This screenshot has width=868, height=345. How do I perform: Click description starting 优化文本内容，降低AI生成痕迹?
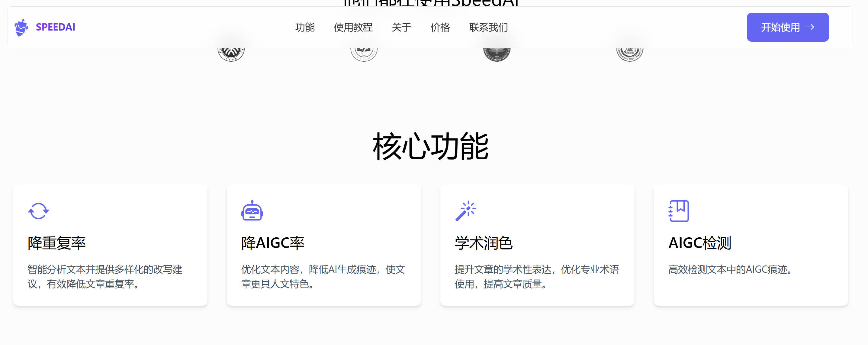323,277
